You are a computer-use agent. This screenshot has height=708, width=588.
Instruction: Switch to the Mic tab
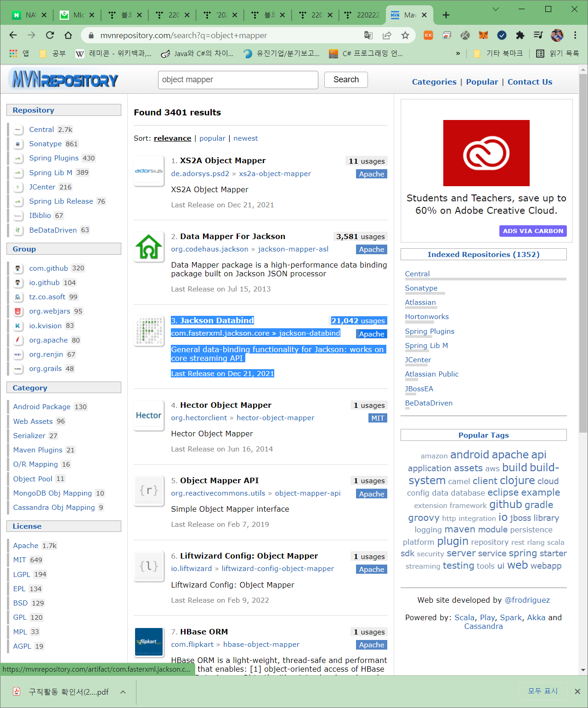tap(77, 15)
